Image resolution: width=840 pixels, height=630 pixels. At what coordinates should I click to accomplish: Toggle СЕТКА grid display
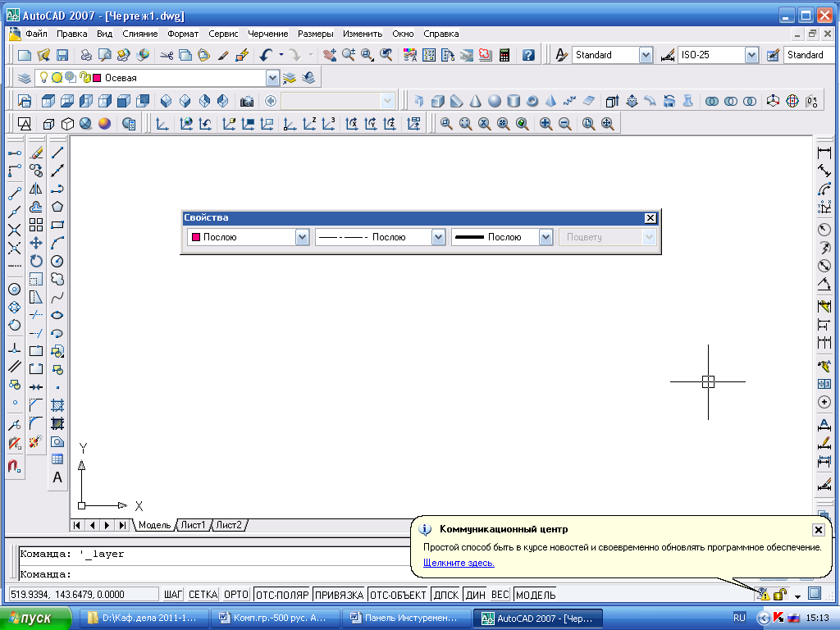[x=203, y=594]
